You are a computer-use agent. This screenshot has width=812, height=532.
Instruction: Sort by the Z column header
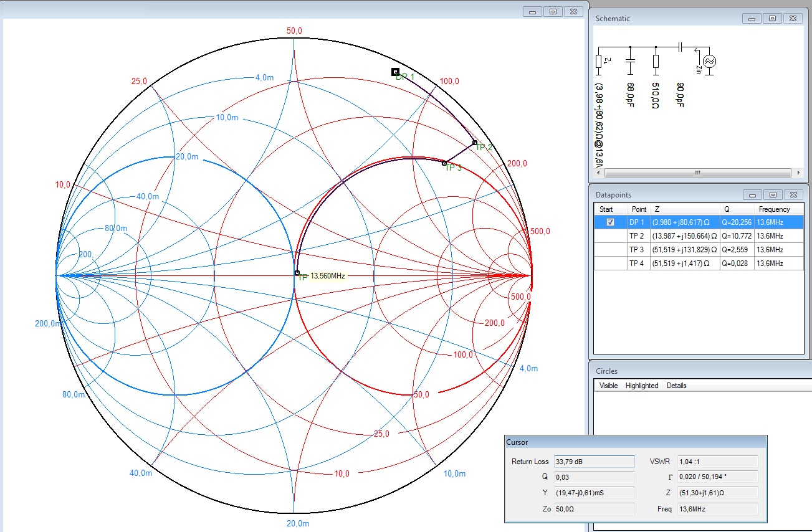tap(685, 209)
